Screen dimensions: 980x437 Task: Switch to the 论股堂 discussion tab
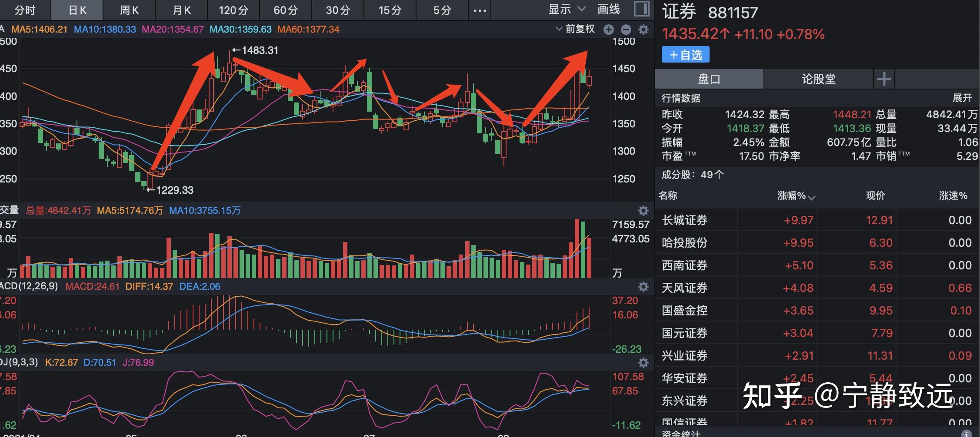818,79
